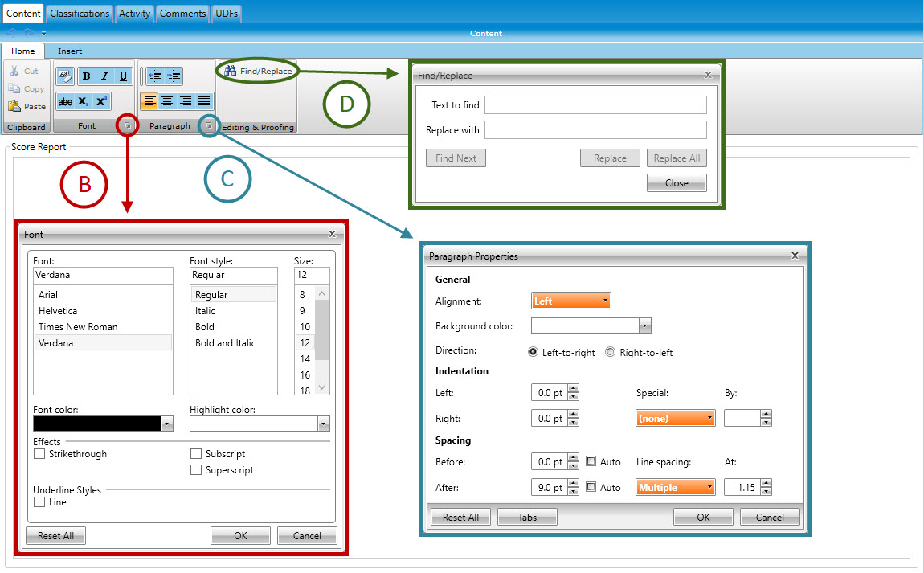The height and width of the screenshot is (573, 924).
Task: Click the Clear Formatting eraser icon
Action: tap(65, 76)
